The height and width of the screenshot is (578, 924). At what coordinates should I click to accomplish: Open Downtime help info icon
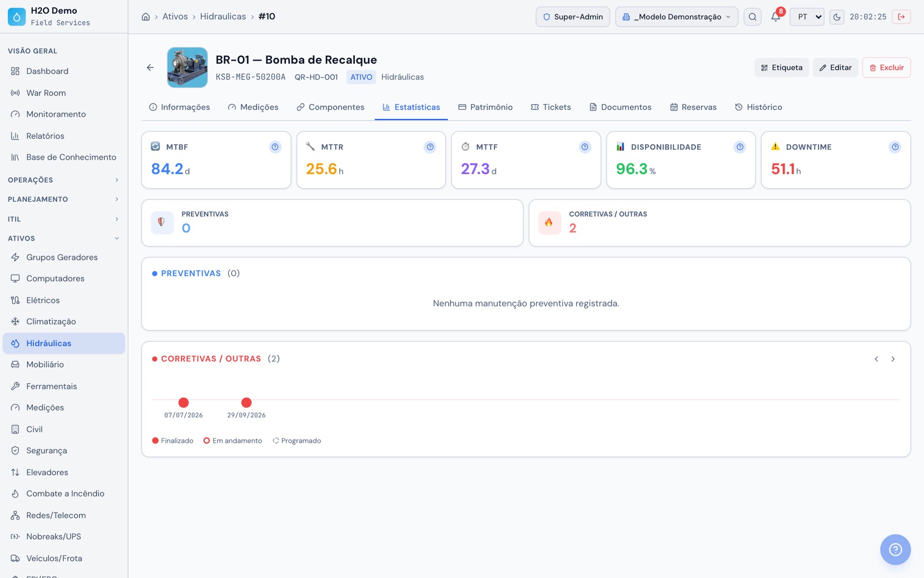pos(895,147)
